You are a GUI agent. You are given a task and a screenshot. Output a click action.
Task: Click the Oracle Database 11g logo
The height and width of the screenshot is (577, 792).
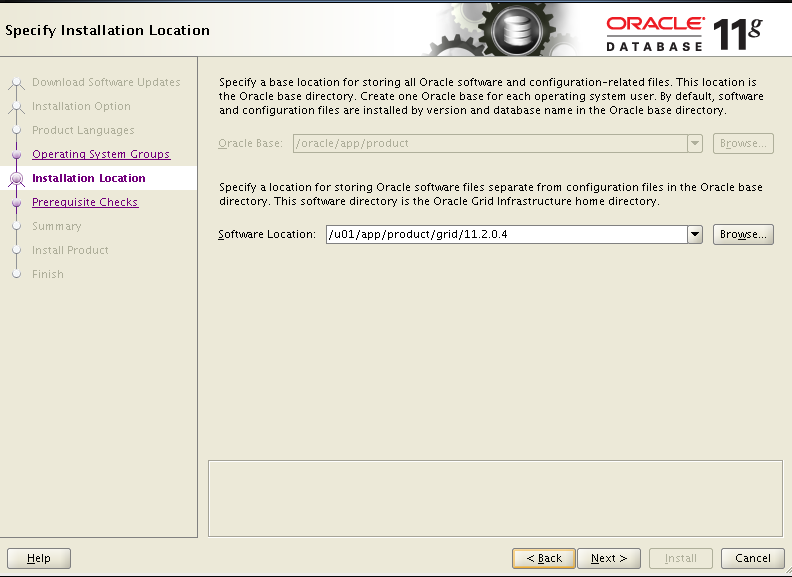pyautogui.click(x=684, y=33)
